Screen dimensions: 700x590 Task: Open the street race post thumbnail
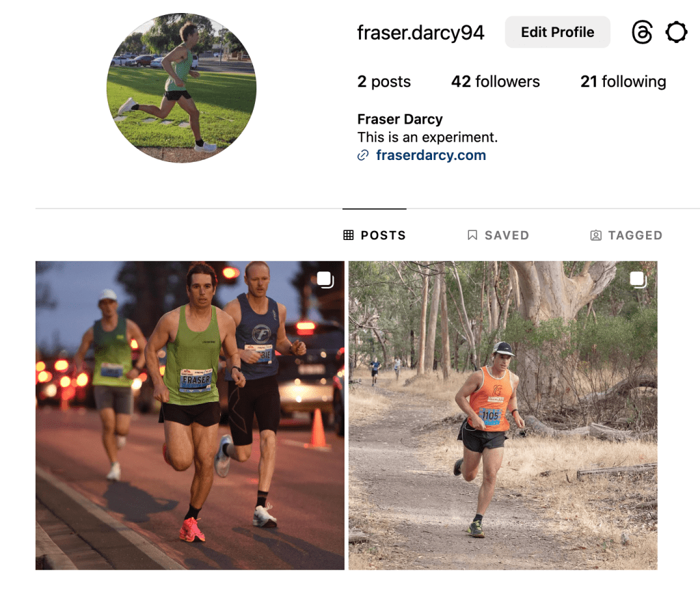190,416
